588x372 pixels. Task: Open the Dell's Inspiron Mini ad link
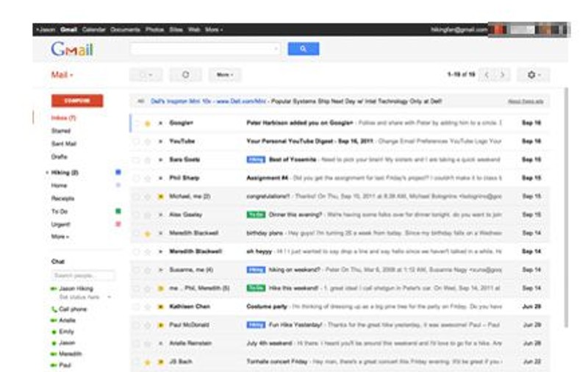[x=208, y=101]
